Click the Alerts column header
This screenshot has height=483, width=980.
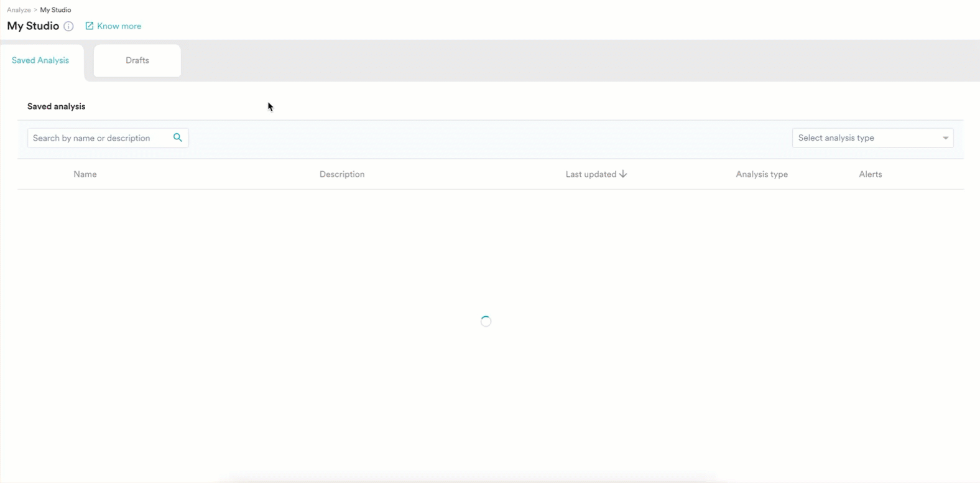coord(870,174)
